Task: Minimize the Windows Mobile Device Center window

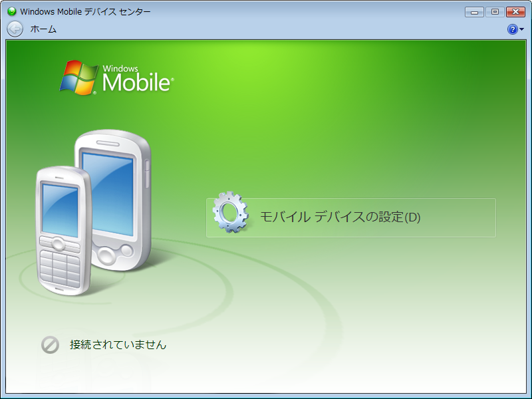Action: click(x=474, y=12)
